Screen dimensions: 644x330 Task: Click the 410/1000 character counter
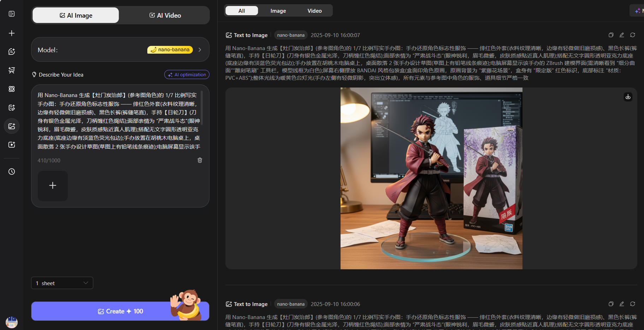coord(49,161)
